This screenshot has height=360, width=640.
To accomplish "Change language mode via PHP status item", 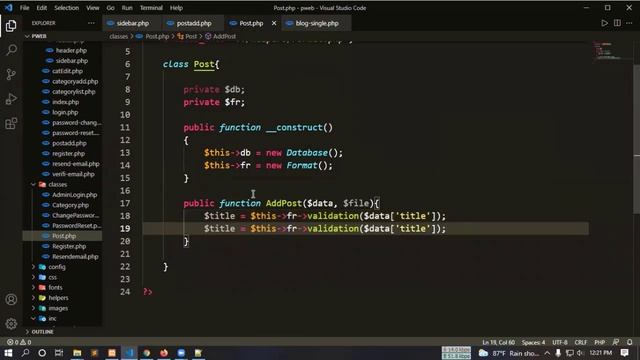I will (x=600, y=342).
